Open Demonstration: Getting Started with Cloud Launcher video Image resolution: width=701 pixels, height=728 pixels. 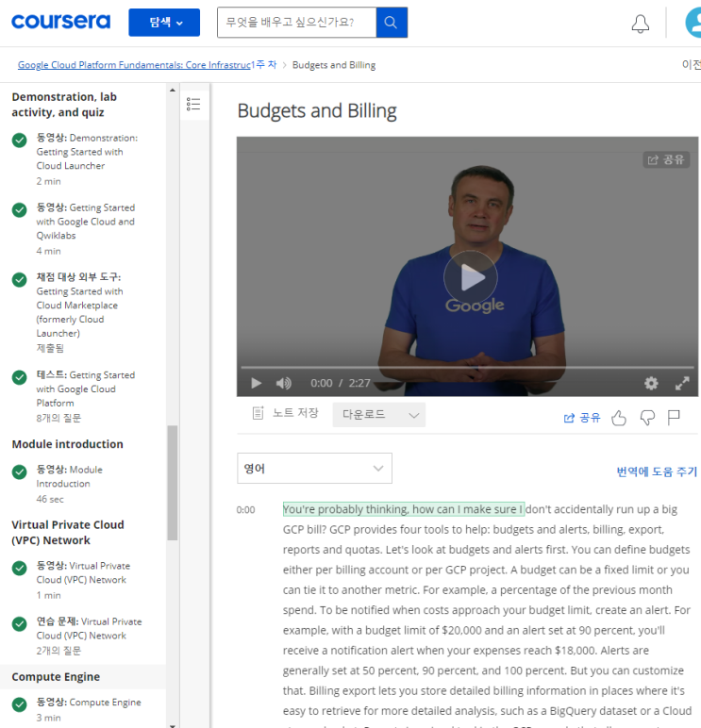coord(88,158)
